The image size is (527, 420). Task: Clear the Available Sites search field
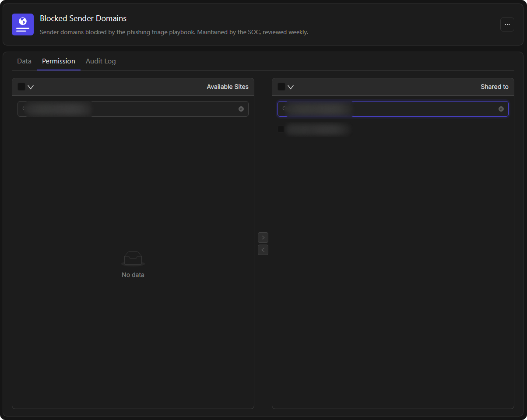241,109
